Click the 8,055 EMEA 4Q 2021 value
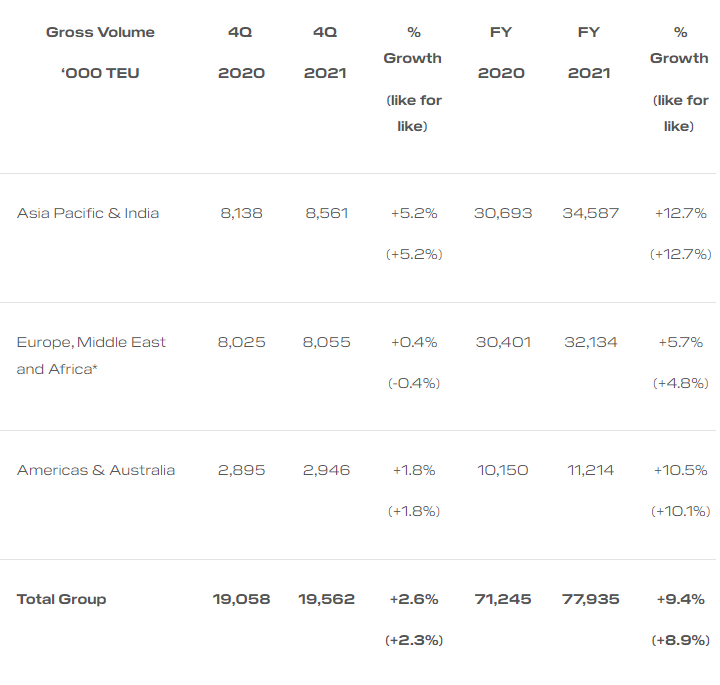Image resolution: width=720 pixels, height=685 pixels. pyautogui.click(x=326, y=342)
